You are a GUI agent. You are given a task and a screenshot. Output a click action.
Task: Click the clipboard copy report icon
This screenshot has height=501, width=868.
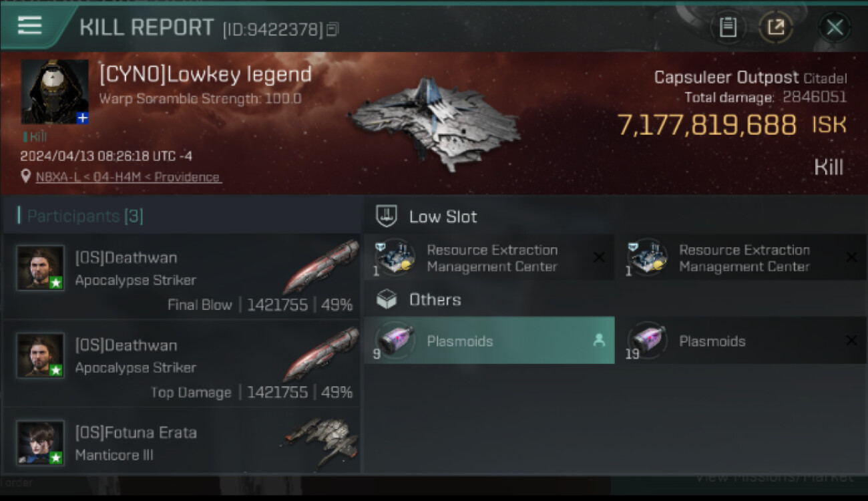(x=728, y=27)
